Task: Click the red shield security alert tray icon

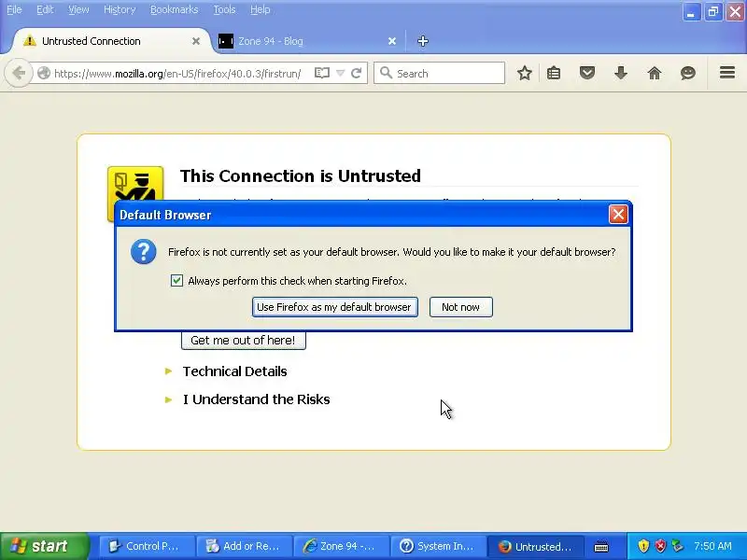Action: [660, 546]
